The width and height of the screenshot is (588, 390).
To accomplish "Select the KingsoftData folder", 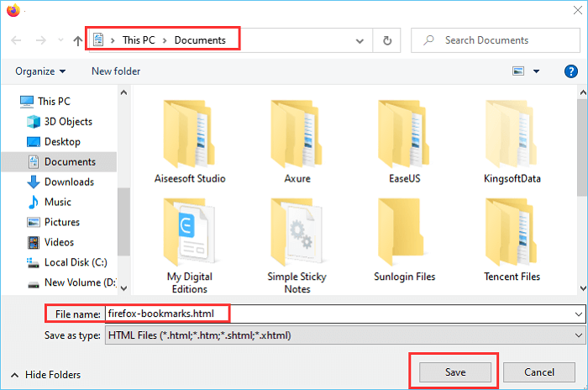I will pyautogui.click(x=512, y=142).
